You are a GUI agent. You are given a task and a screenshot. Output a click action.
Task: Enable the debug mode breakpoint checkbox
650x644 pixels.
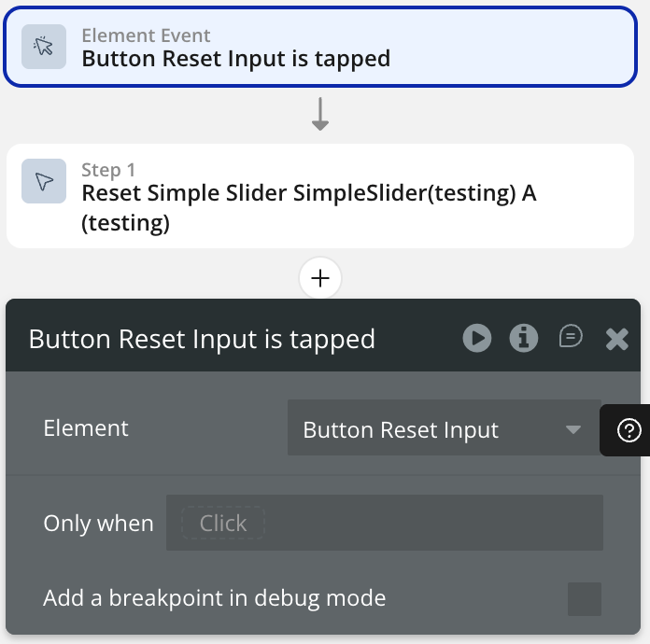(x=585, y=598)
